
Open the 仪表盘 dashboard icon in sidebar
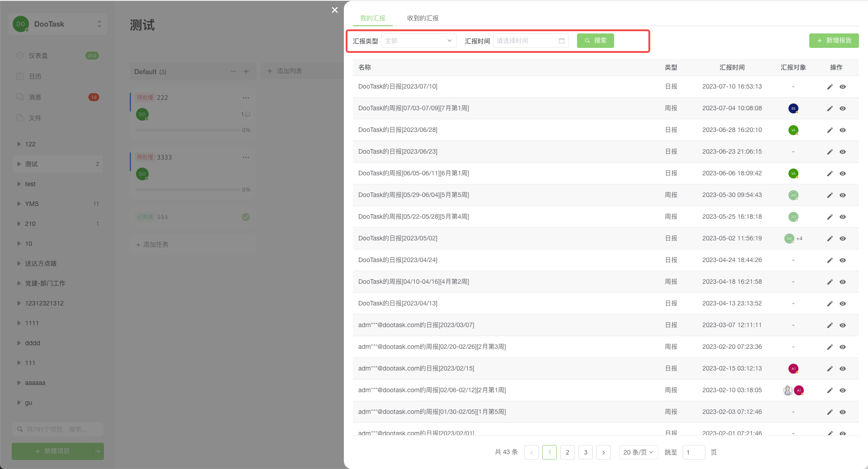[x=19, y=55]
